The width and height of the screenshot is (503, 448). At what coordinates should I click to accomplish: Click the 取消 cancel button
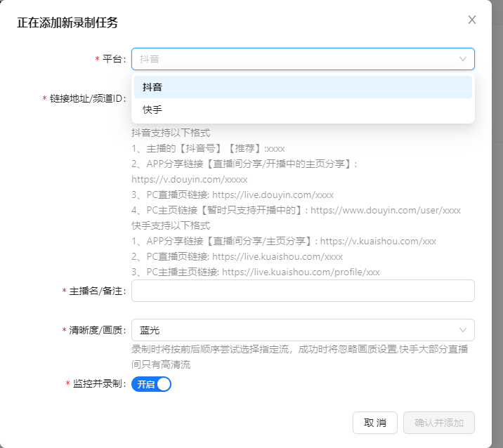375,423
